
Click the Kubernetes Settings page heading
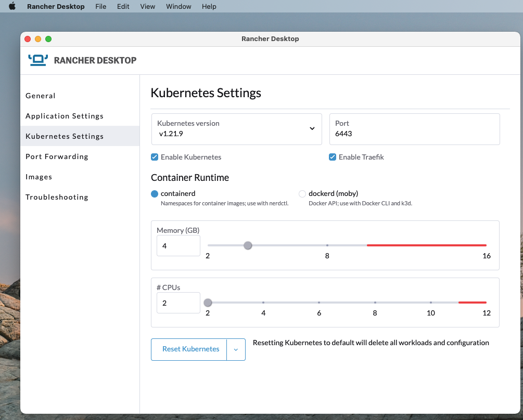(206, 93)
